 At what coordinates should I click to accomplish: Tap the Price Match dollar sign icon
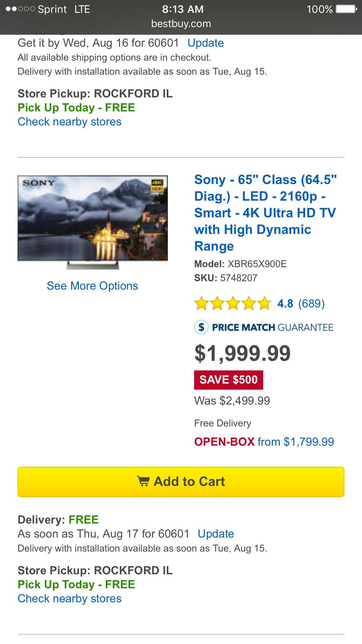[x=201, y=327]
